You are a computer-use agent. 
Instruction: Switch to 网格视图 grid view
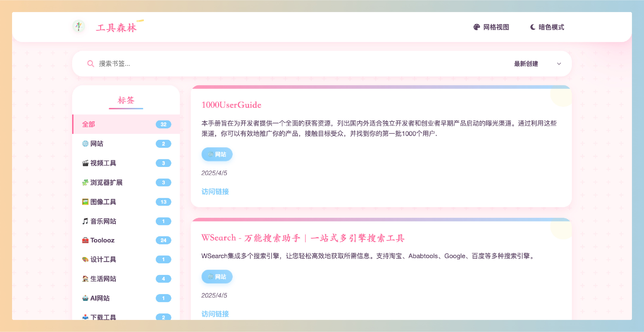[x=496, y=27]
